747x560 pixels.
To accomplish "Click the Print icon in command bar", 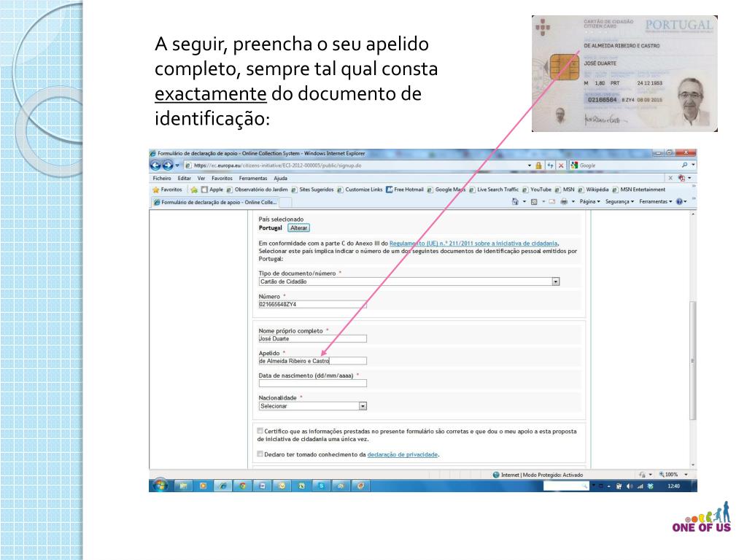I will click(x=564, y=201).
